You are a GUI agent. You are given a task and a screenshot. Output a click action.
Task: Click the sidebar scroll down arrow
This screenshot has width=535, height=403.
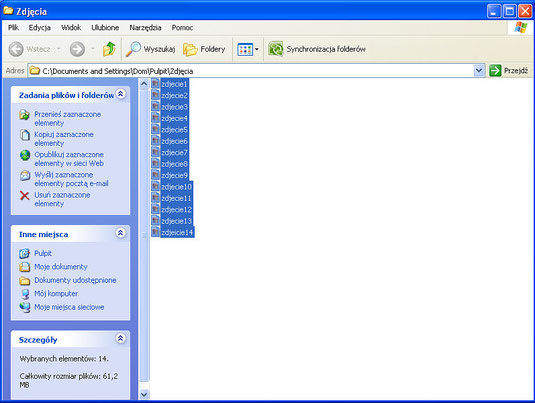144,394
